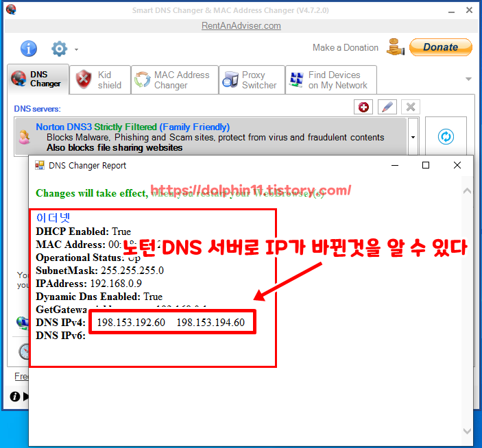Click the IPAddress 192.168.0.9 line

pyautogui.click(x=89, y=284)
